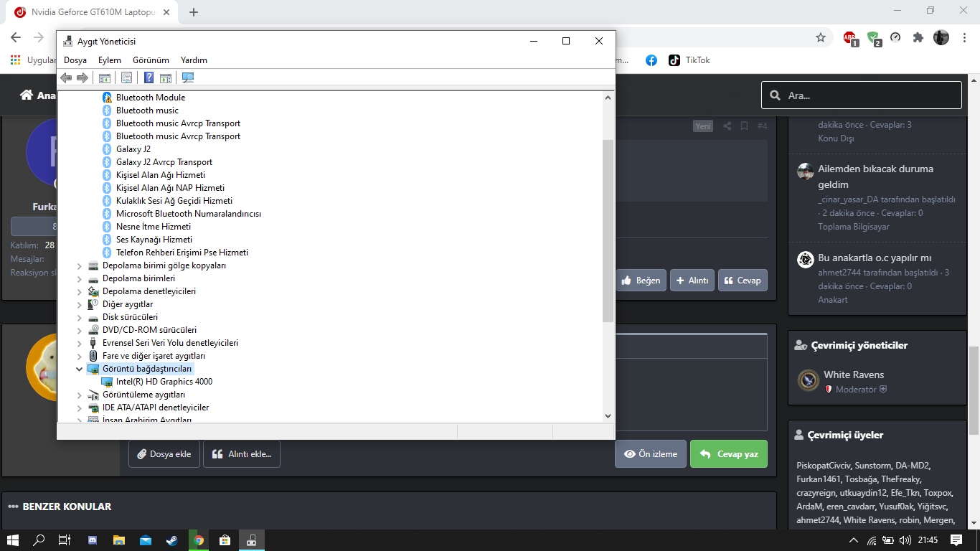
Task: Open the Chrome profile avatar
Action: point(941,37)
